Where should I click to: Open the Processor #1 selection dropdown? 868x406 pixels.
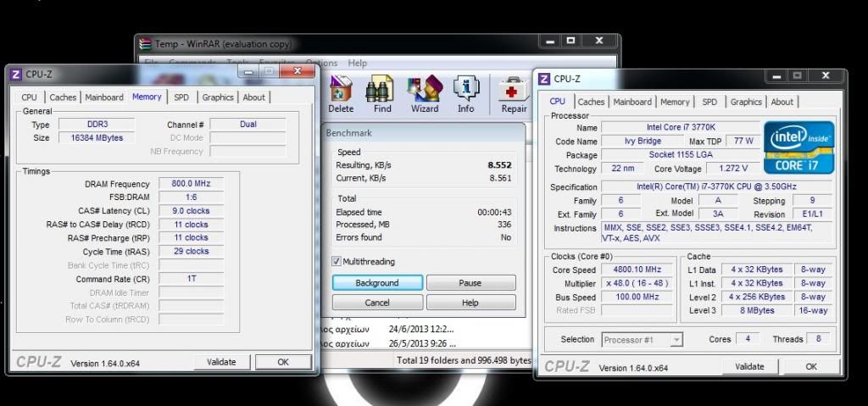pyautogui.click(x=643, y=340)
